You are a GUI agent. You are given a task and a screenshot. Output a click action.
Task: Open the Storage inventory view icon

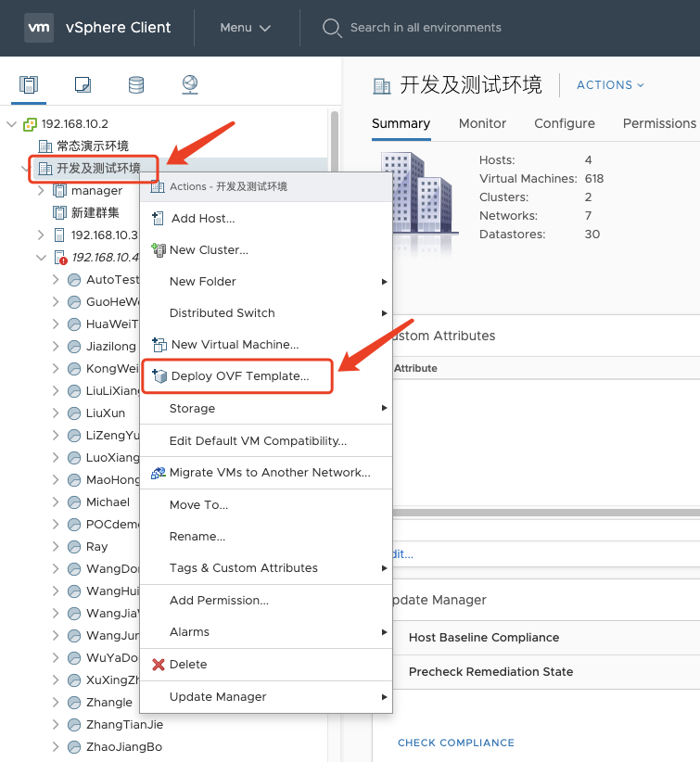click(x=136, y=84)
